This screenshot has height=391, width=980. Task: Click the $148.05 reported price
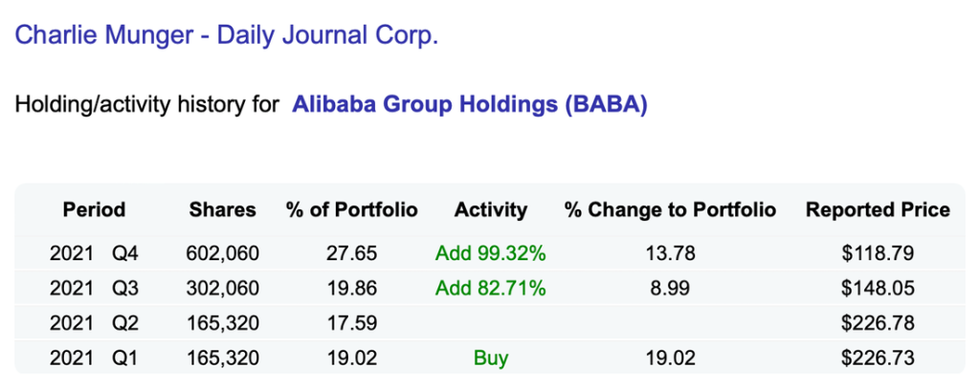(878, 289)
